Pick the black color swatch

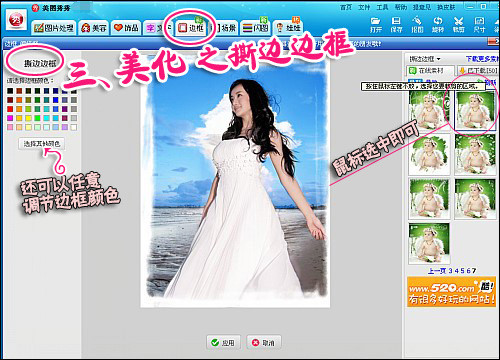pyautogui.click(x=10, y=91)
